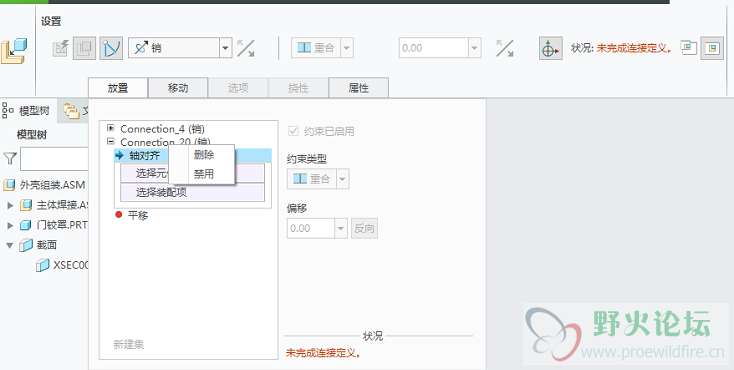Viewport: 734px width, 370px height.
Task: Select the 主体焊接 assembly item
Action: tap(63, 205)
